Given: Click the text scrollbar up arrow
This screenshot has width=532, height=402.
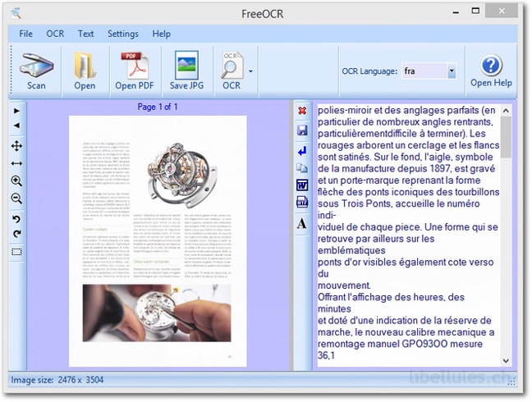Looking at the screenshot, I should [506, 111].
